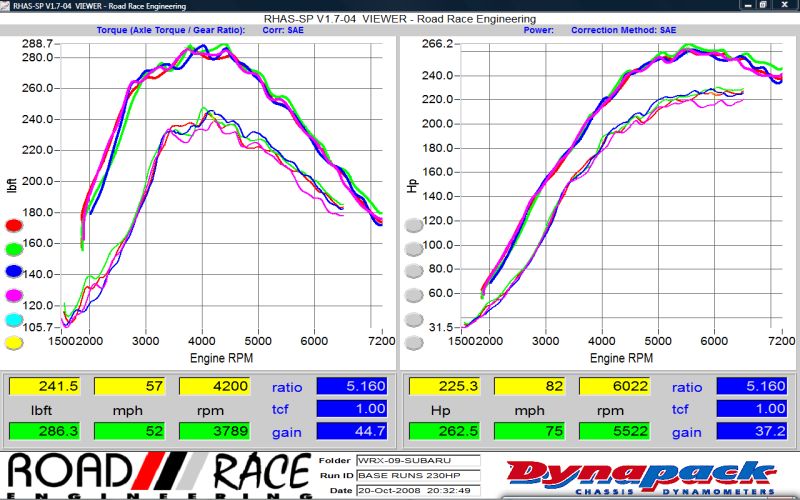Image resolution: width=800 pixels, height=500 pixels.
Task: Toggle the magenta run indicator circle
Action: click(x=13, y=296)
